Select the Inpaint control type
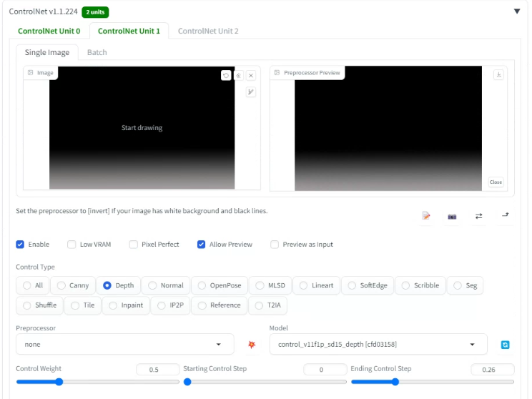 pyautogui.click(x=126, y=305)
